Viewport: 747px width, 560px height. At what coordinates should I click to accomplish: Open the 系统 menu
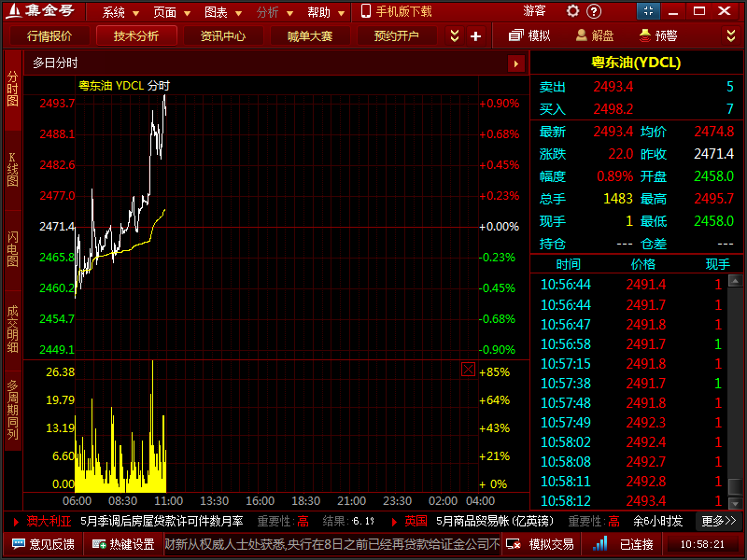120,12
